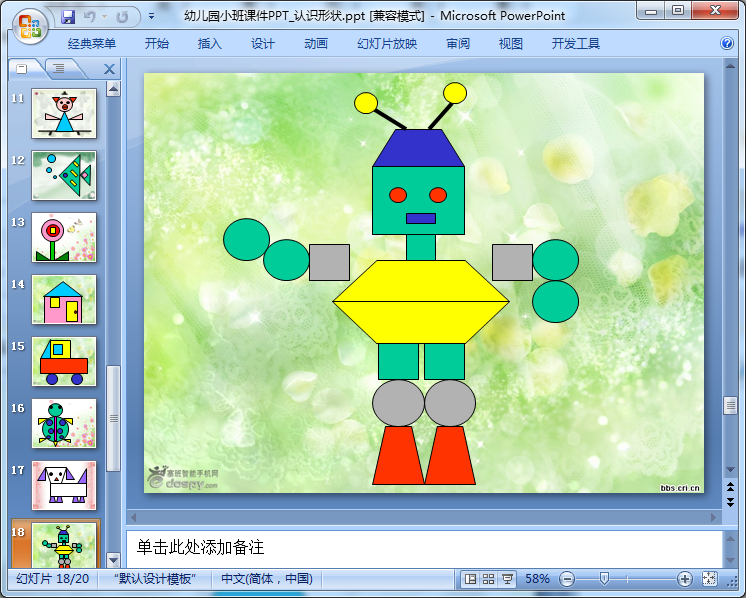Click the "默认设计模板" theme status entry
The image size is (746, 598).
click(155, 579)
